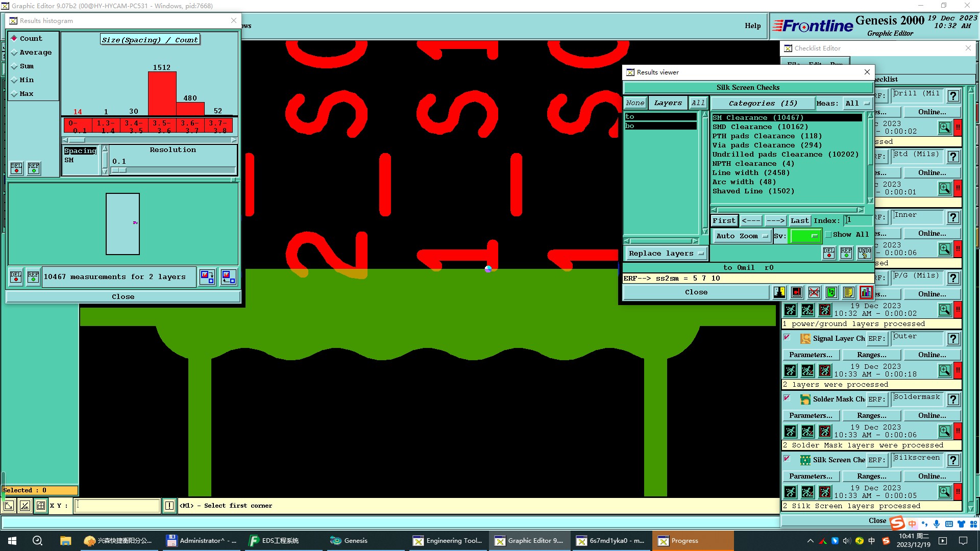Open the Meas All dropdown
This screenshot has width=980, height=551.
(857, 104)
